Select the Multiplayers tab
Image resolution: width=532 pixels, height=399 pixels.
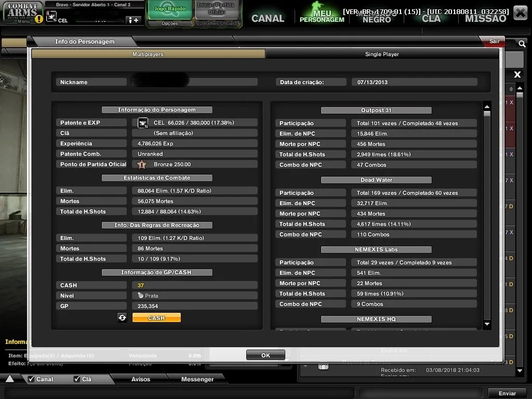coord(148,54)
